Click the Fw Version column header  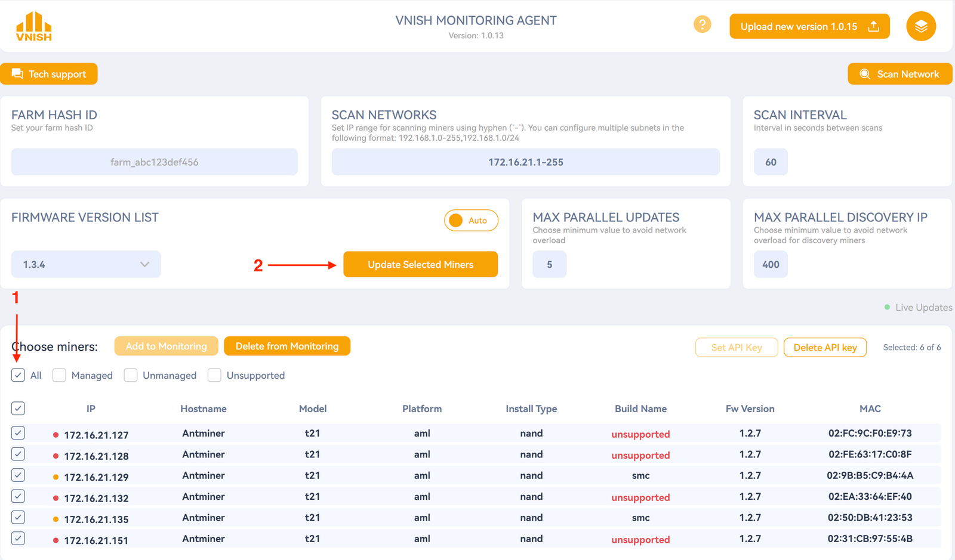(x=750, y=409)
